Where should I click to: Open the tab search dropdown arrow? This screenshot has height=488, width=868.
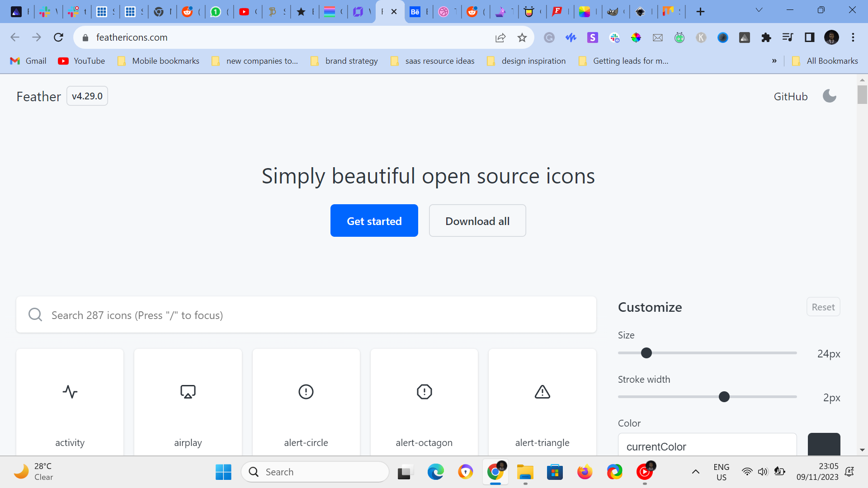coord(759,10)
